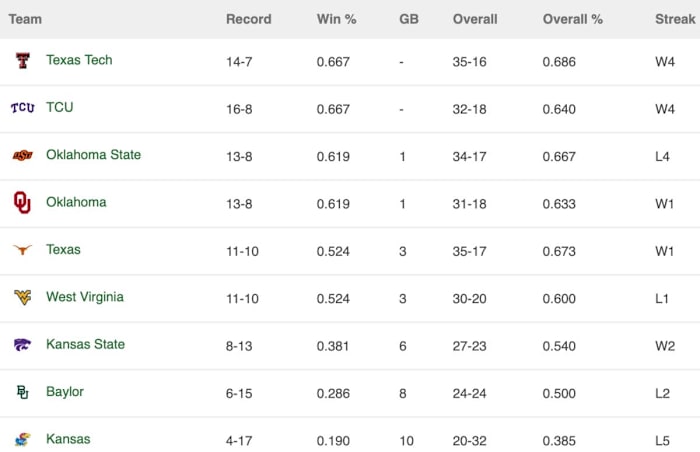This screenshot has width=700, height=452.
Task: Click the GB column header
Action: point(409,19)
